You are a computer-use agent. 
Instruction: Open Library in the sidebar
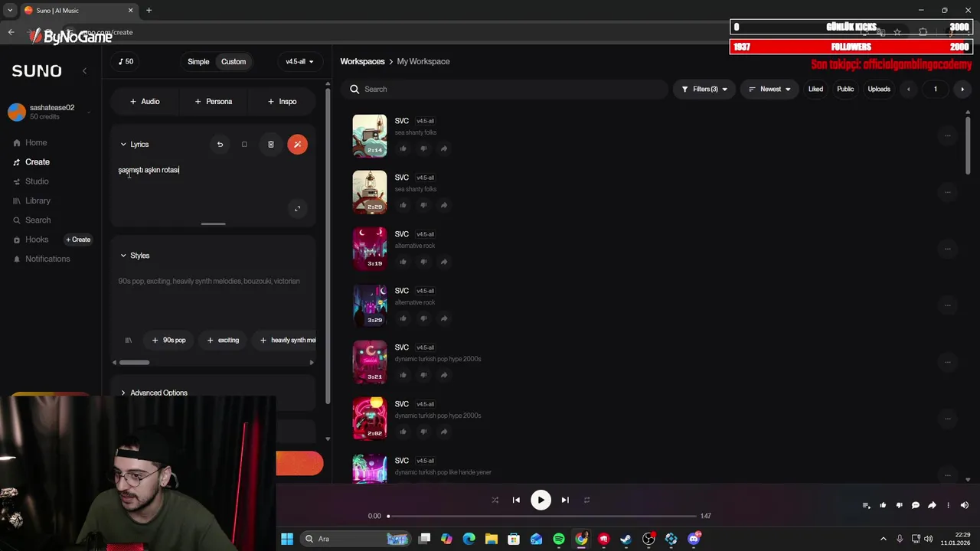pyautogui.click(x=32, y=201)
